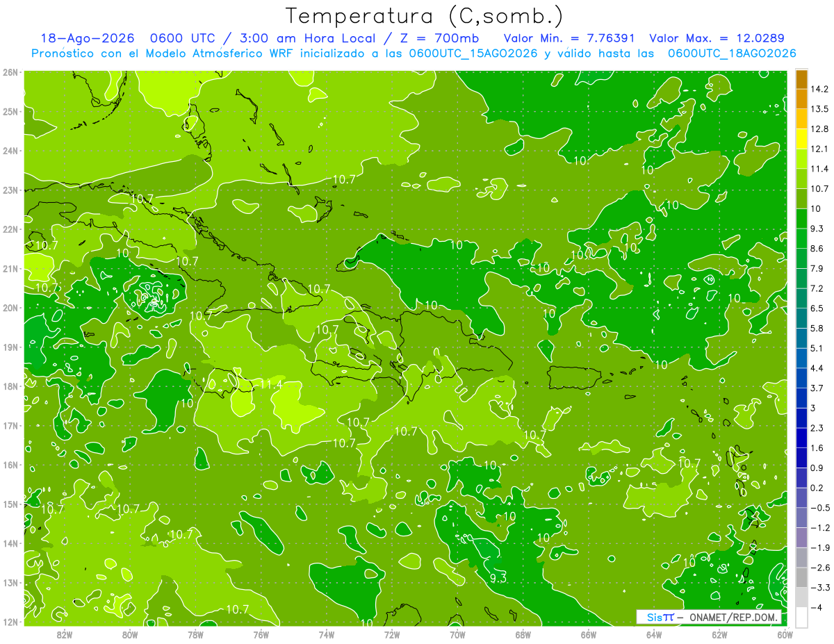The width and height of the screenshot is (834, 644).
Task: Click the 60W longitude axis label
Action: click(x=785, y=634)
